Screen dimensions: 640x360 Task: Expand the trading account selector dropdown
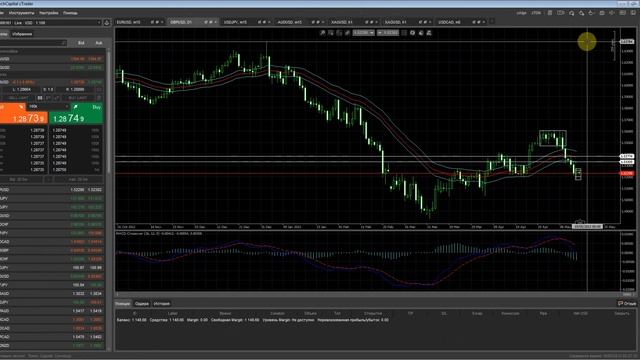[50, 23]
